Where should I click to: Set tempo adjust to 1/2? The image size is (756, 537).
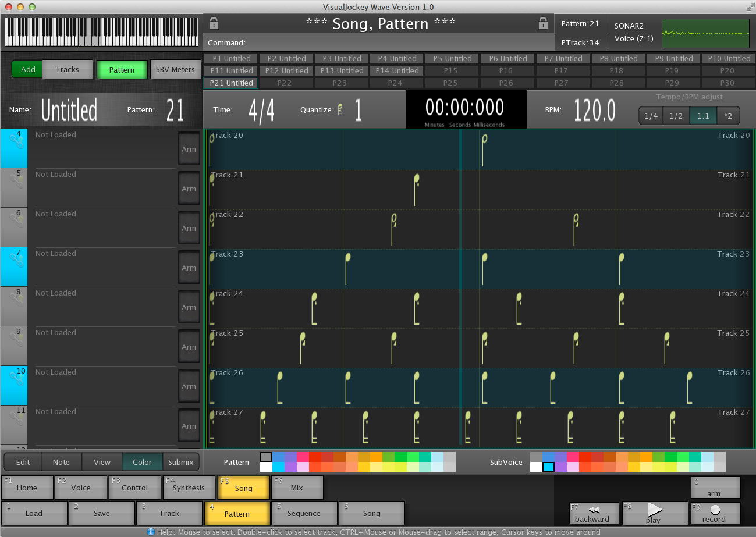pyautogui.click(x=676, y=116)
